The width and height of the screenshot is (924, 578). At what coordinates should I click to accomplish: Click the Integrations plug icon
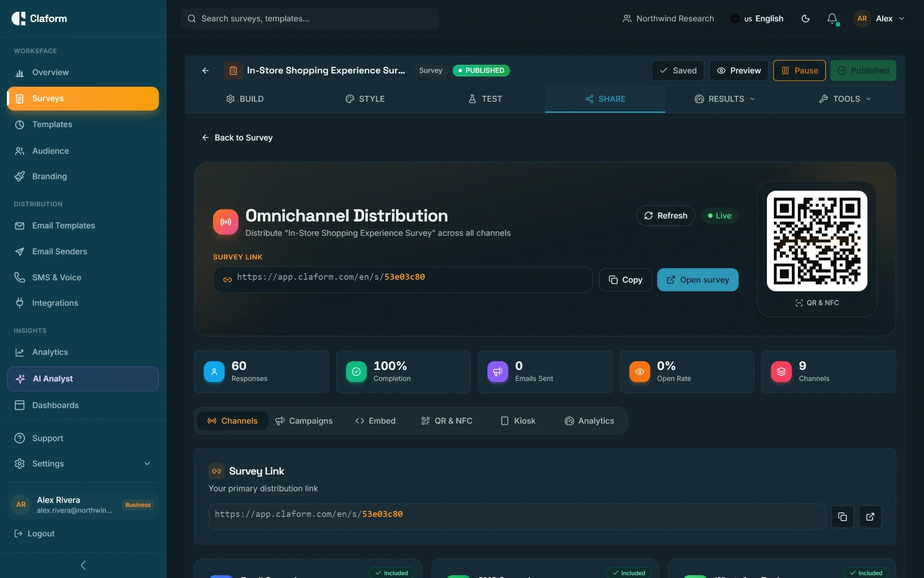point(19,303)
